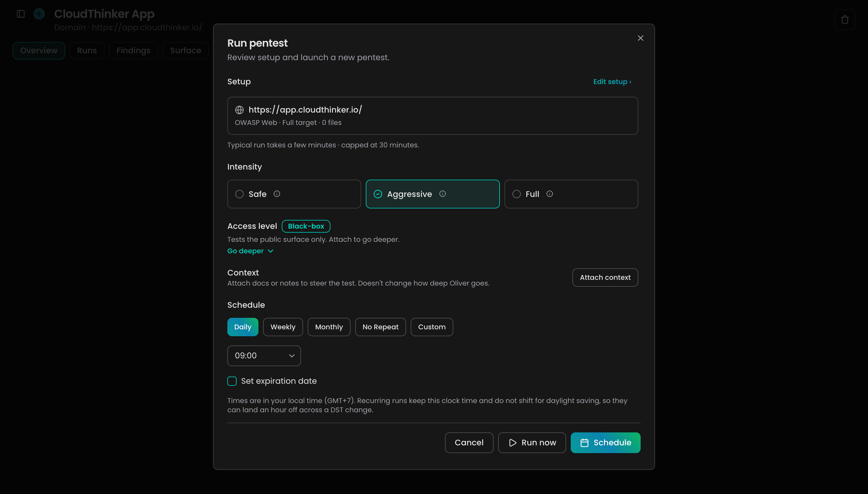868x494 pixels.
Task: Click the Cancel button
Action: [x=469, y=443]
